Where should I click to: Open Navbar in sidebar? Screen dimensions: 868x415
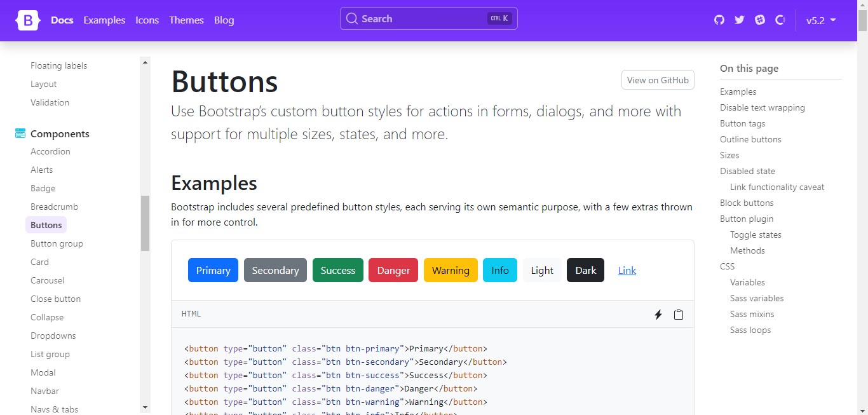point(44,391)
